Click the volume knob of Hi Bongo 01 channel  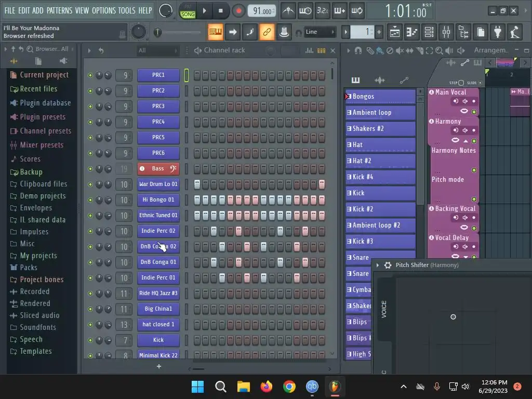(108, 200)
